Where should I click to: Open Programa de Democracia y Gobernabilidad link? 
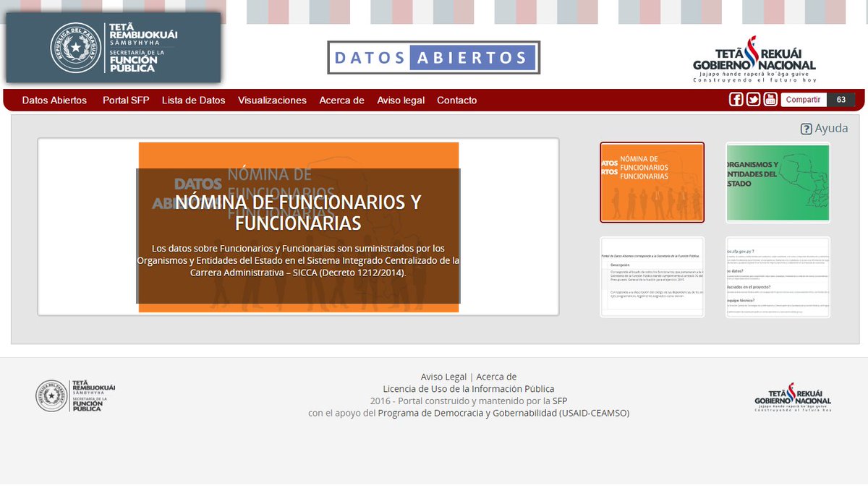(x=503, y=413)
